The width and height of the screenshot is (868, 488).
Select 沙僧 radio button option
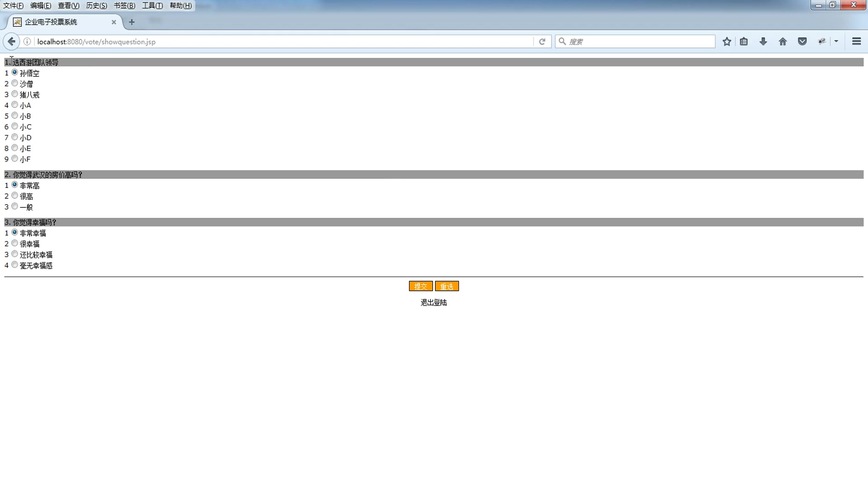[x=14, y=83]
